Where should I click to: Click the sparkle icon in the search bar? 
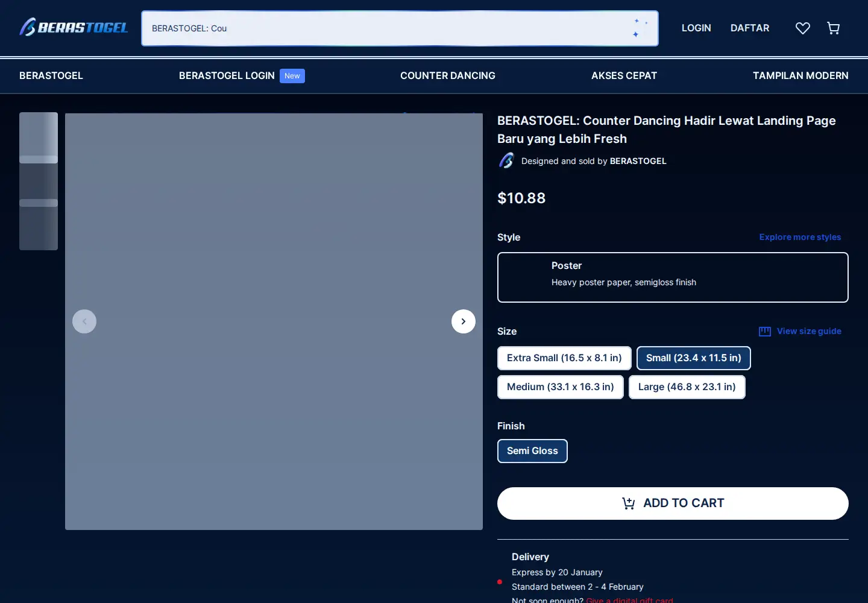tap(640, 28)
